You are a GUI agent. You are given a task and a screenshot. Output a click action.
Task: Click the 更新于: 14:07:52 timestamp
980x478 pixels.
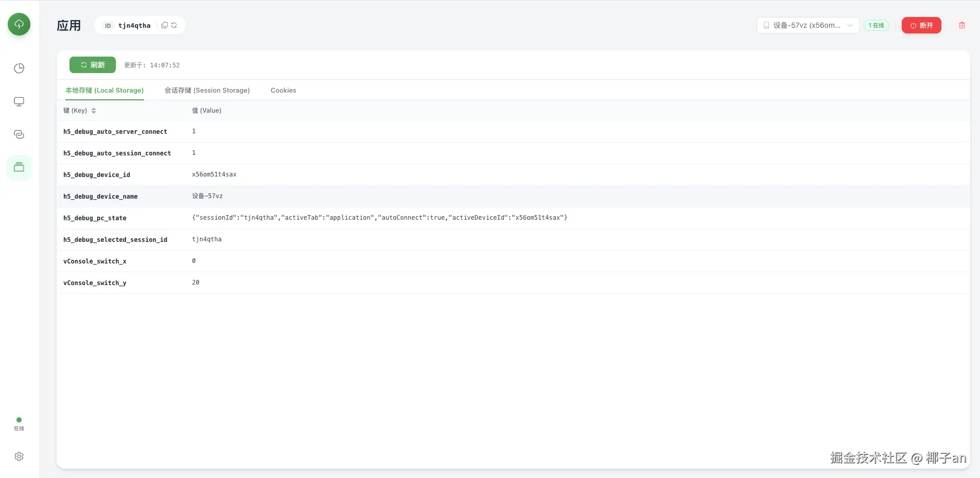152,65
